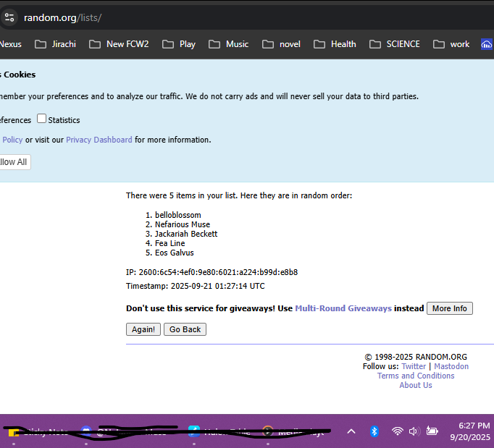Viewport: 494px width, 448px height.
Task: Open the Mastodon link in footer
Action: (451, 366)
